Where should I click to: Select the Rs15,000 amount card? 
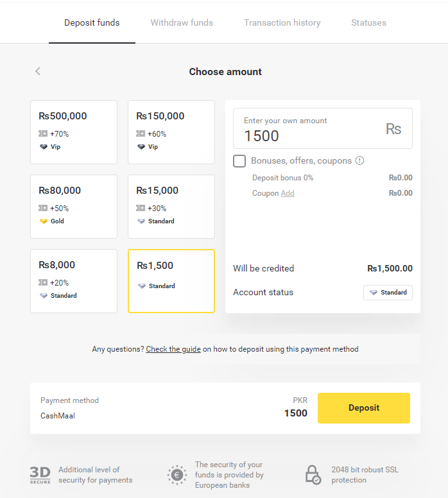(171, 207)
